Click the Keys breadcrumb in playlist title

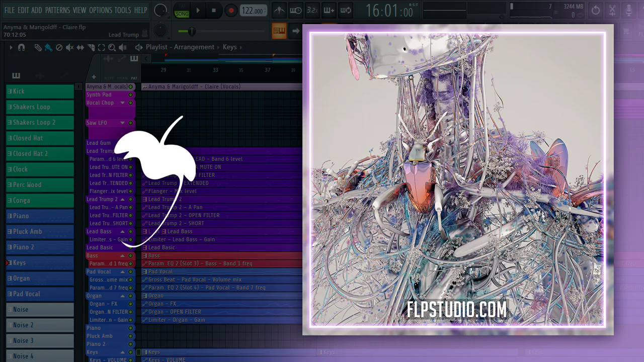229,47
